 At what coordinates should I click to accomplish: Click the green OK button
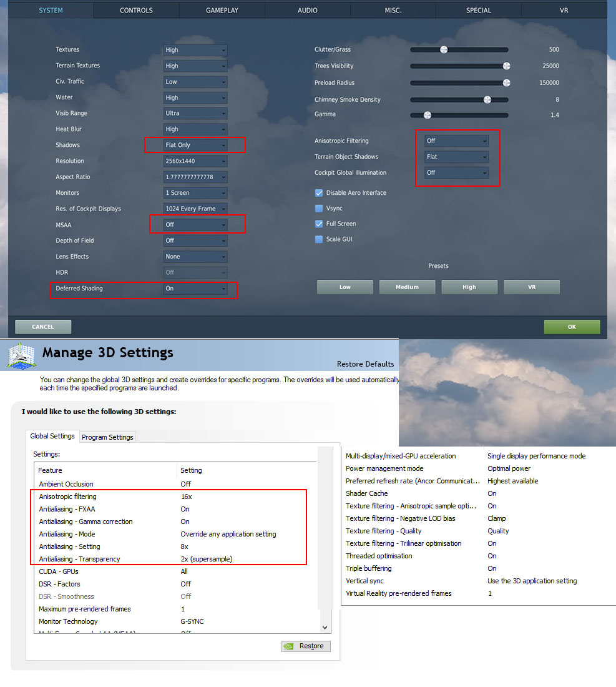coord(572,327)
